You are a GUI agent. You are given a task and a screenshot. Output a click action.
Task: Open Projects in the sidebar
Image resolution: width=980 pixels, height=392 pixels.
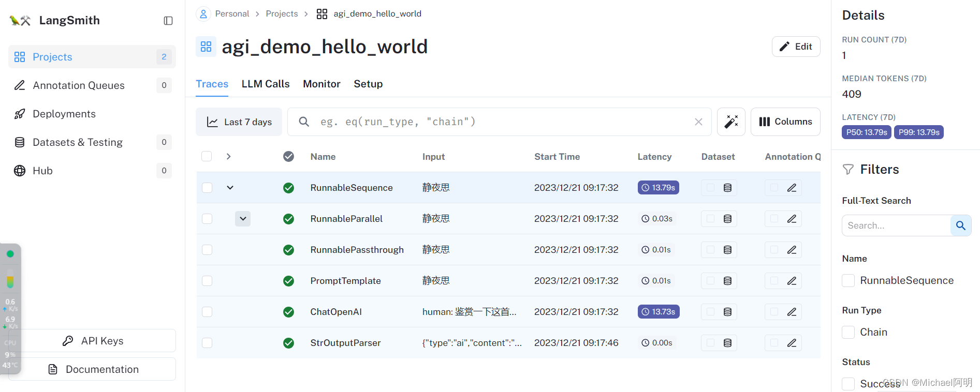point(92,57)
